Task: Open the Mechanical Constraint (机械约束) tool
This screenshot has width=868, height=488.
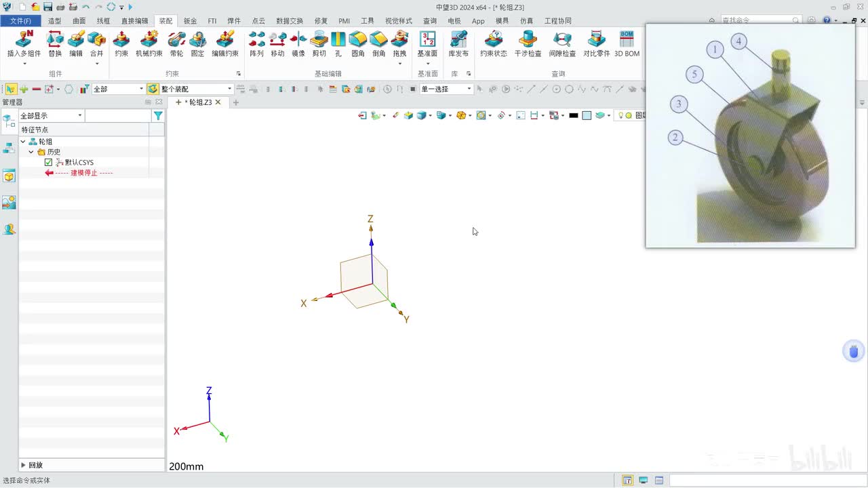Action: pos(149,43)
